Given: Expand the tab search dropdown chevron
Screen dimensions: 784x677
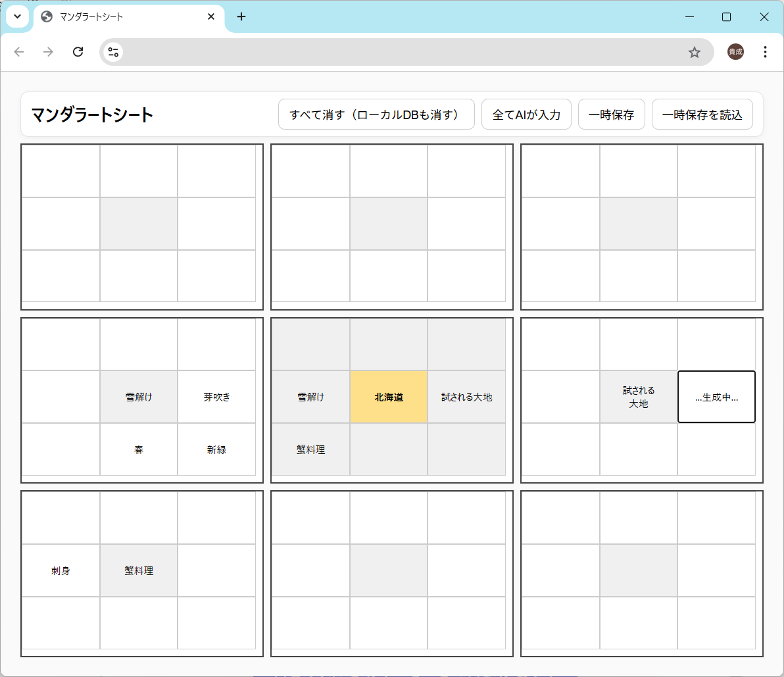Looking at the screenshot, I should (x=18, y=16).
